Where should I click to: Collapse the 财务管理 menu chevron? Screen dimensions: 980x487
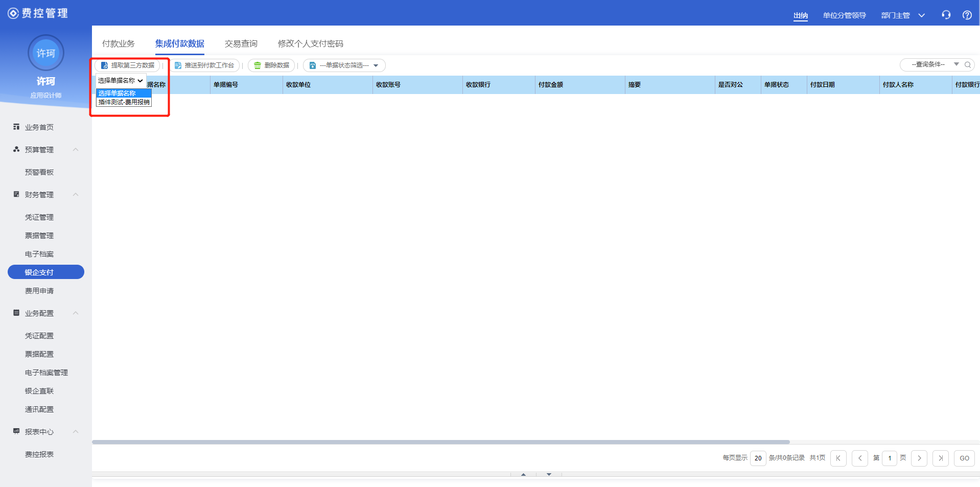click(x=76, y=194)
